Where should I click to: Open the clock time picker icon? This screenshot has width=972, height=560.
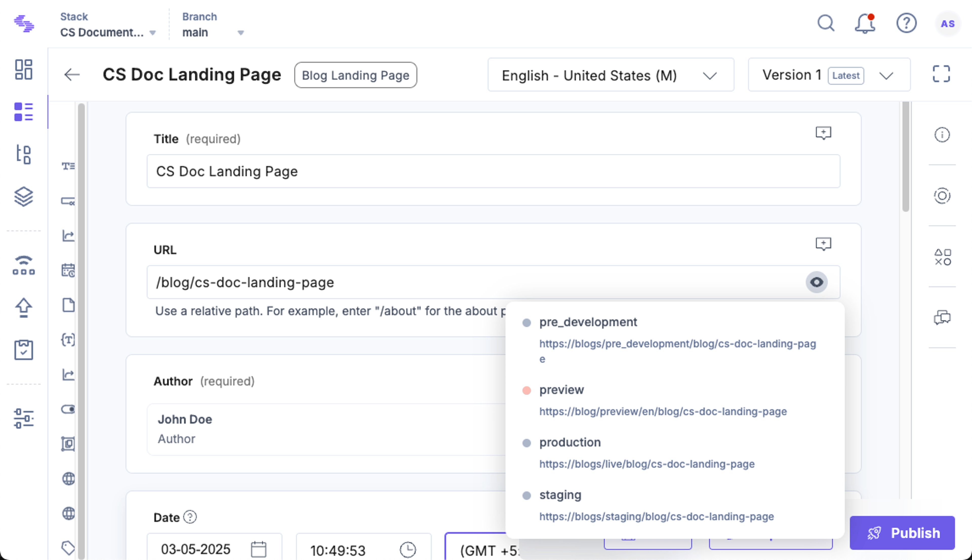pyautogui.click(x=408, y=550)
